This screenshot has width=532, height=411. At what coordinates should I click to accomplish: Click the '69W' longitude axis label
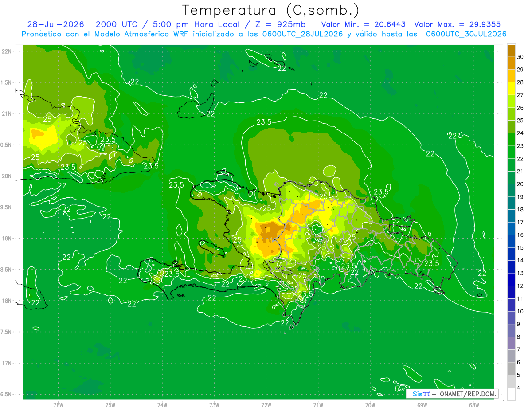click(422, 405)
